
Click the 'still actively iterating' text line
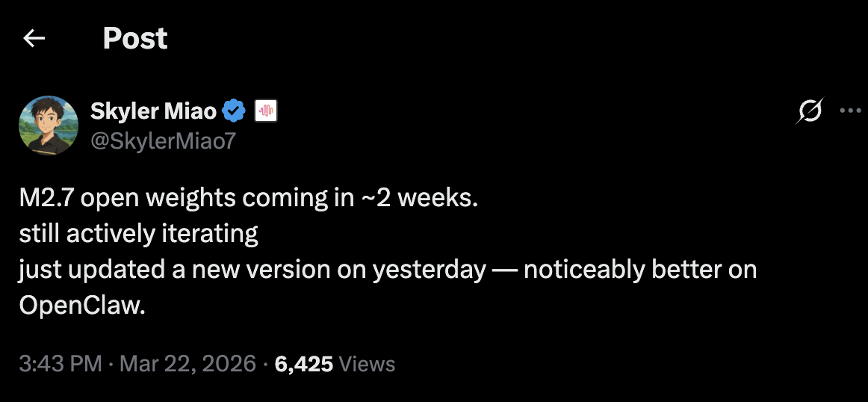138,234
